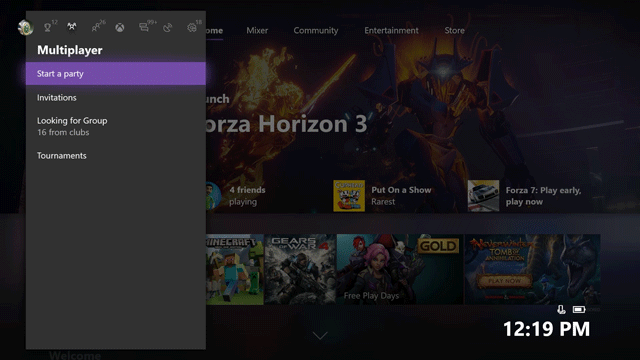Click the controller battery indicator icon
This screenshot has height=360, width=640.
579,310
